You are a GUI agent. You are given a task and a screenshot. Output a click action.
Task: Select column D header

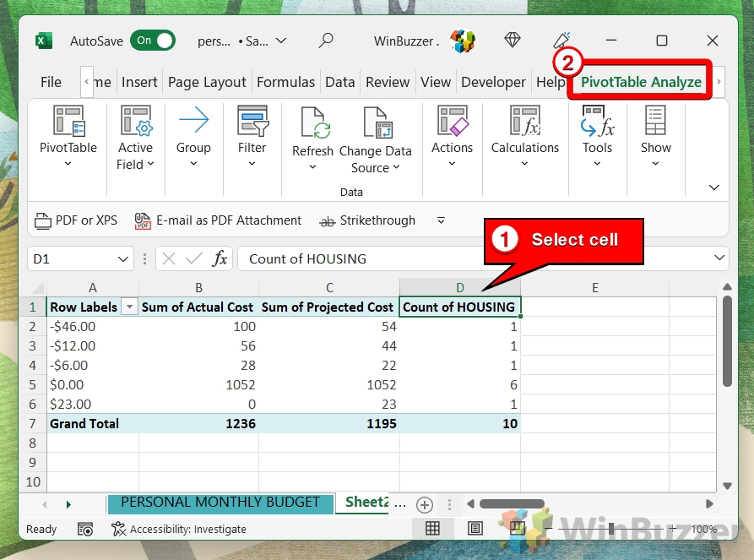pos(459,288)
